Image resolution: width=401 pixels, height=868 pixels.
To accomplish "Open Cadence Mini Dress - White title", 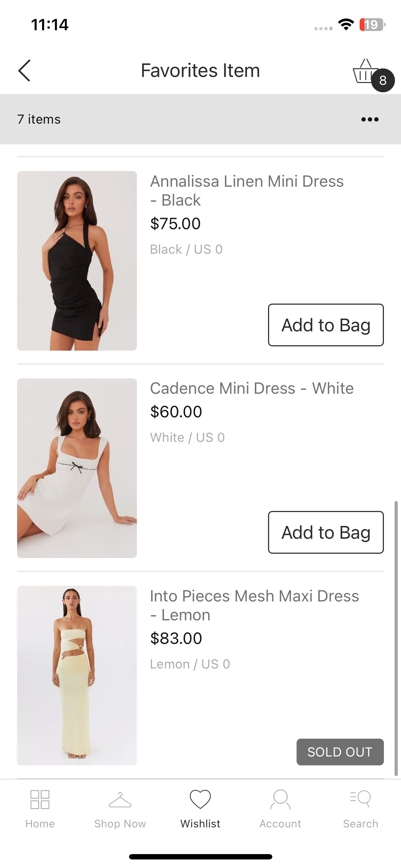I will 252,388.
